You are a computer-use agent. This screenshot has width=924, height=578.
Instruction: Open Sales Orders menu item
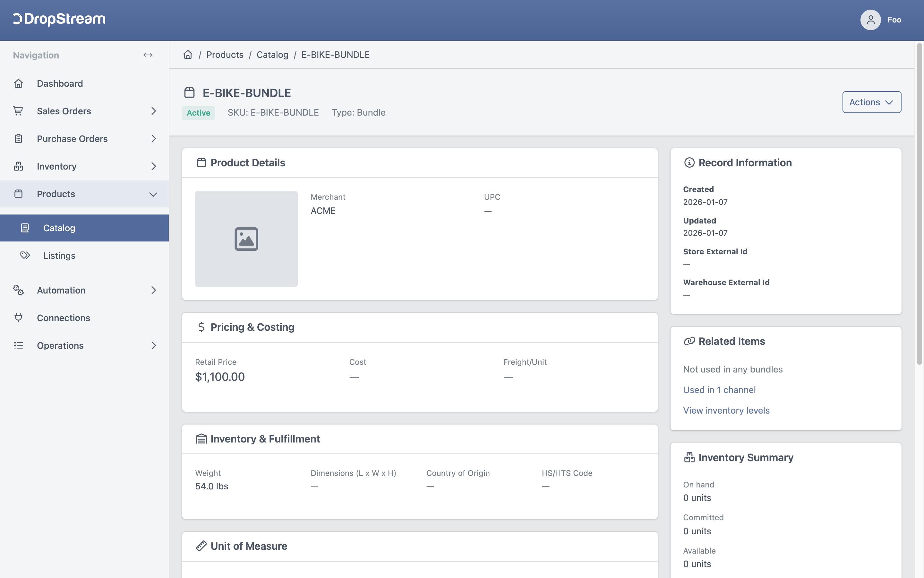84,111
